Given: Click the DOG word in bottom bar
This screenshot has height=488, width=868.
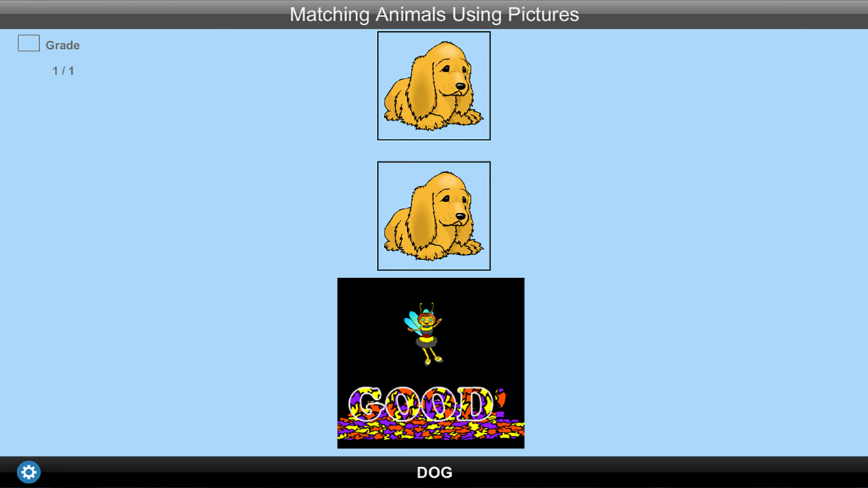Looking at the screenshot, I should coord(434,472).
